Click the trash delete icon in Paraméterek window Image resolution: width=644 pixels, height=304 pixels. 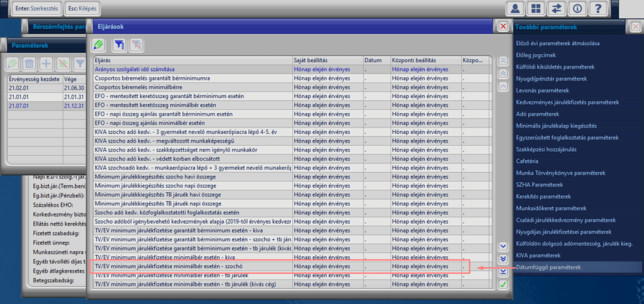point(30,63)
